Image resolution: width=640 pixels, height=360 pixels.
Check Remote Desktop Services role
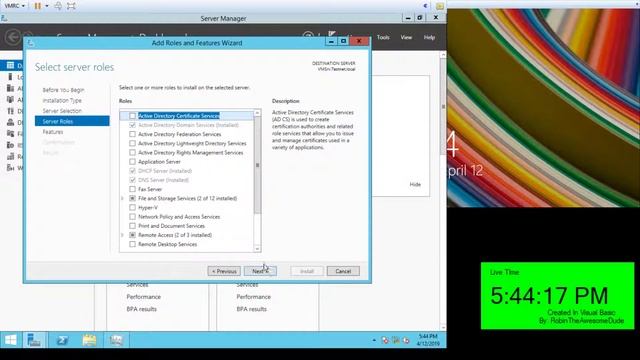pyautogui.click(x=132, y=244)
